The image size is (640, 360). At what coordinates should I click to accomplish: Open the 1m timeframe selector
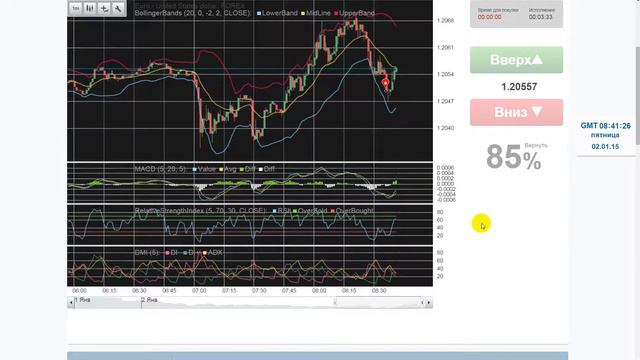pos(76,8)
